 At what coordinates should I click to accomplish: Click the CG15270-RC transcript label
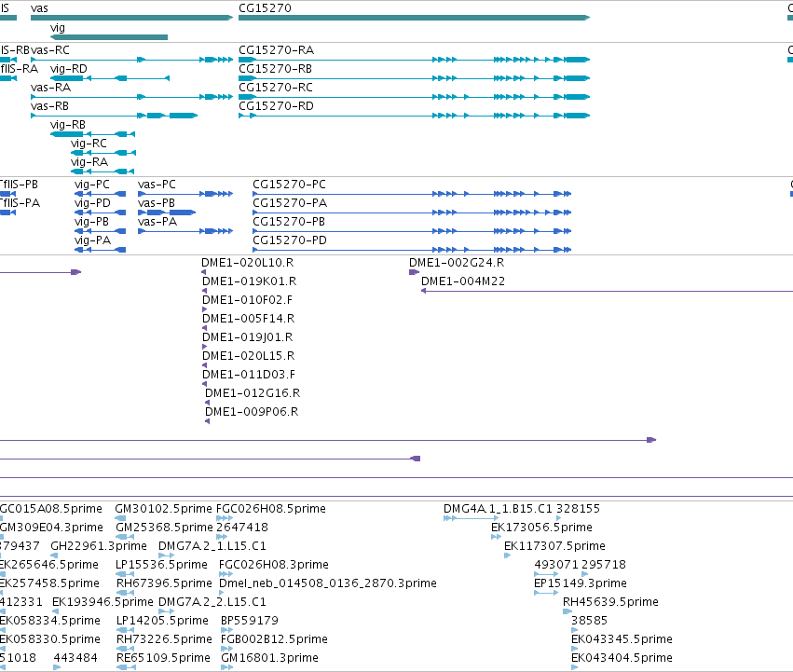[276, 88]
